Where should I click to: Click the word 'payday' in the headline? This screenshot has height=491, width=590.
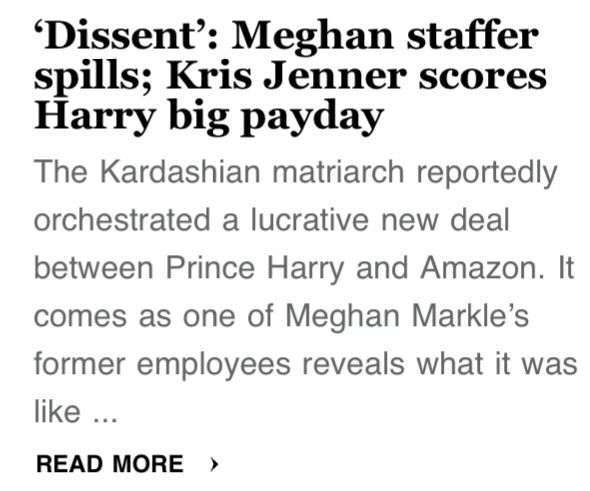pos(312,119)
